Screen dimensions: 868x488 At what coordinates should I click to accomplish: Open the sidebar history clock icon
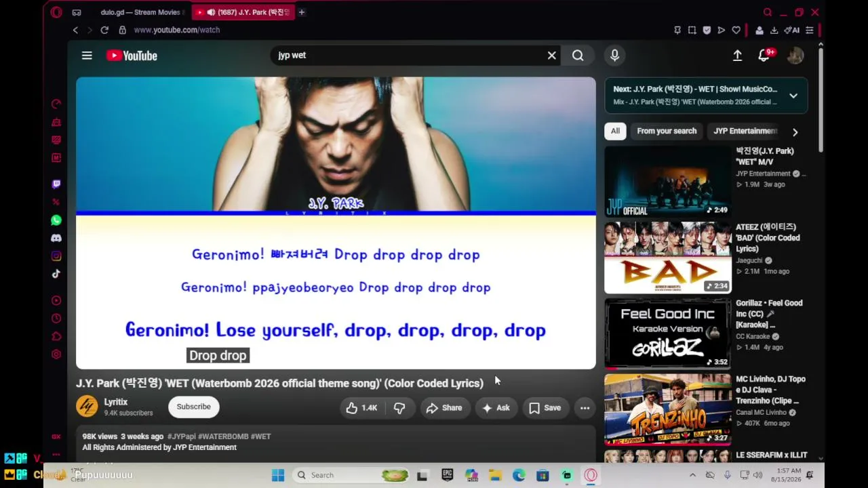click(56, 319)
